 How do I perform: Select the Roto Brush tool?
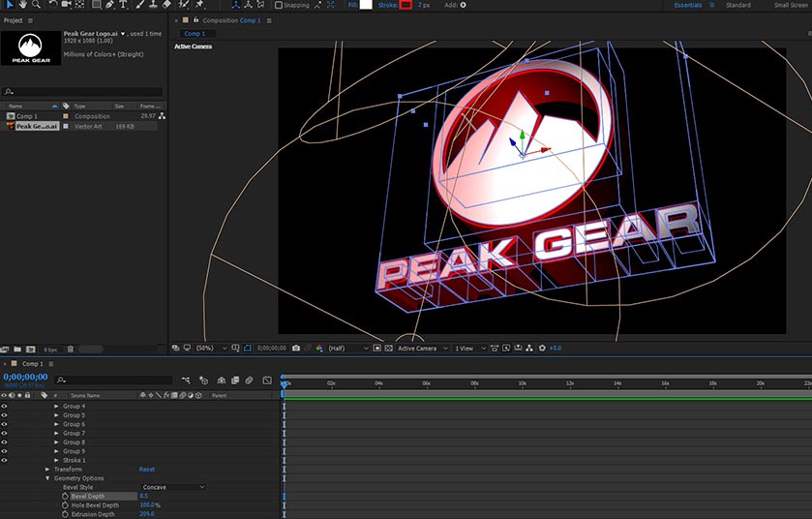coord(183,4)
